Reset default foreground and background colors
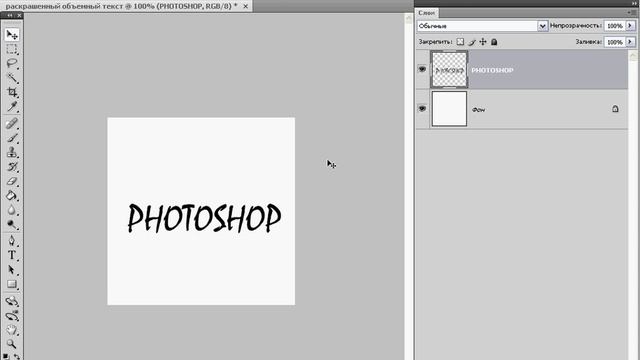 (x=7, y=357)
